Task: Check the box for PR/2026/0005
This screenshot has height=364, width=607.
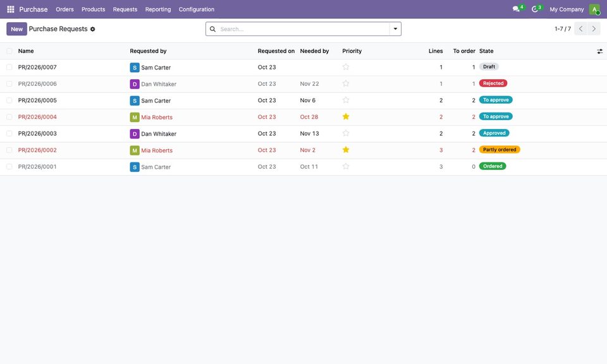Action: [9, 100]
